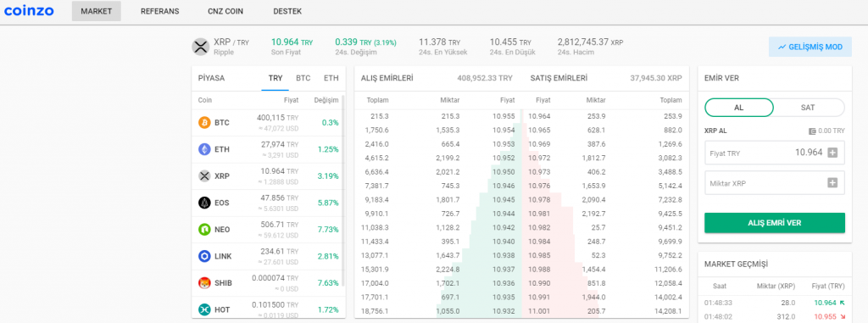Click the ETH coin icon in market list
This screenshot has width=868, height=323.
[205, 149]
